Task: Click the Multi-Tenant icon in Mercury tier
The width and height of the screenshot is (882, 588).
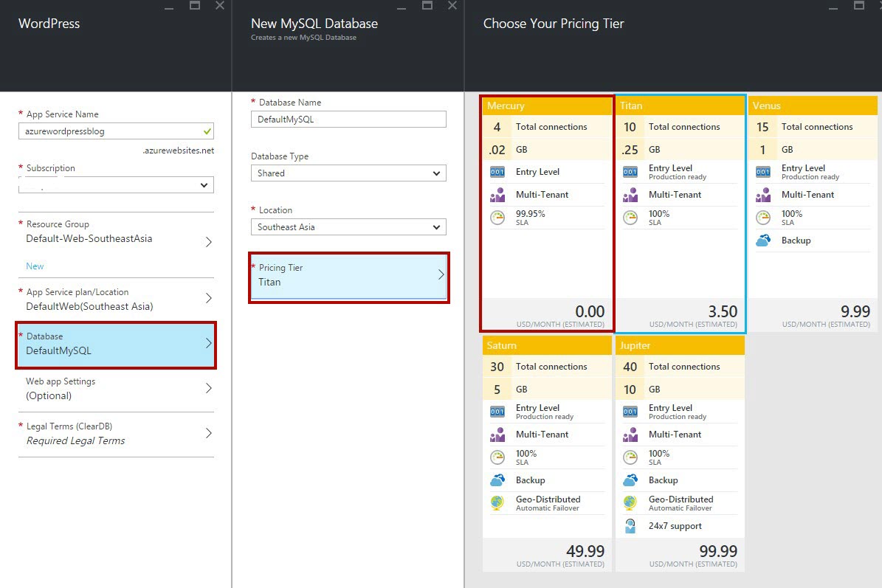Action: 497,195
